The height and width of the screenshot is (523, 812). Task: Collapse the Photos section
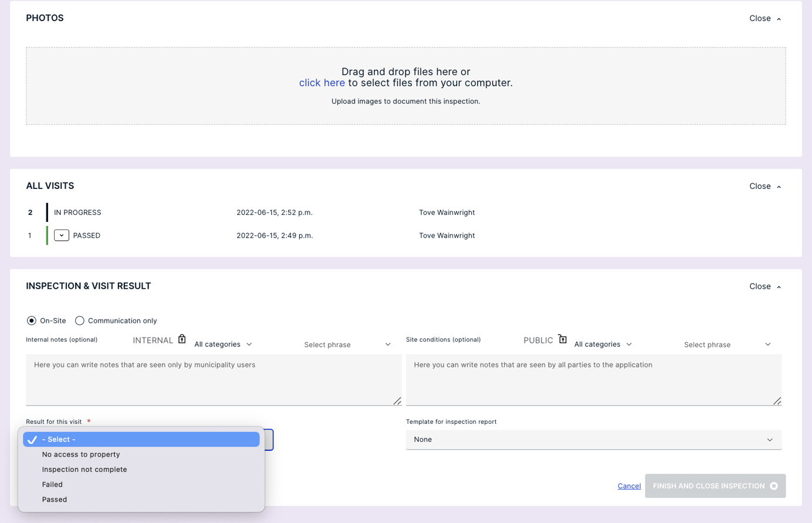point(765,19)
